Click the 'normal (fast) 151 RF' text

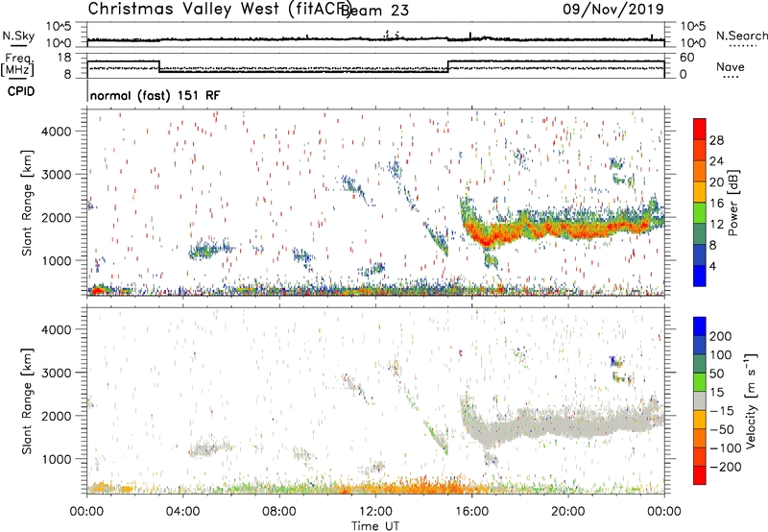155,95
